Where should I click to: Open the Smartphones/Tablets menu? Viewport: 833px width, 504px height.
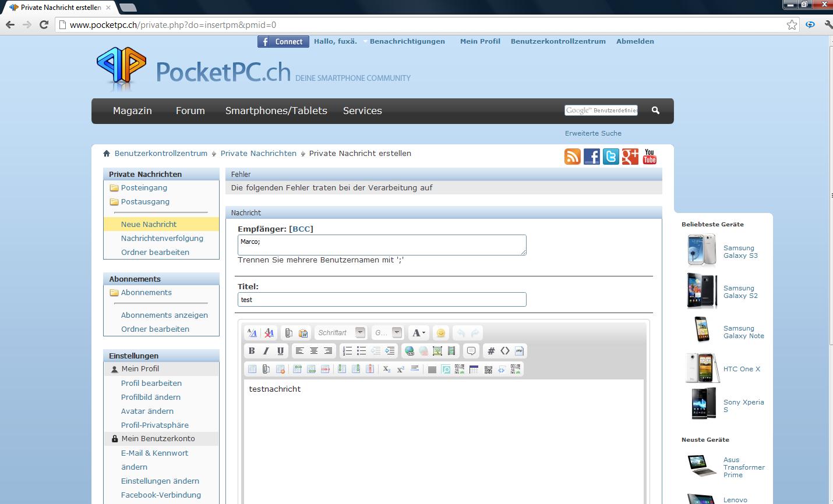[x=276, y=111]
